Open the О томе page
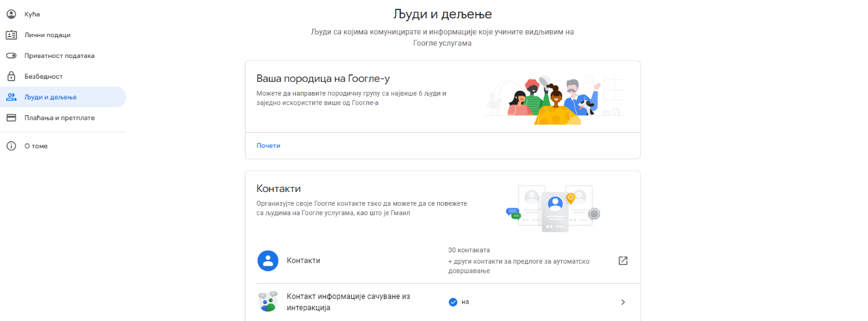 pyautogui.click(x=63, y=146)
